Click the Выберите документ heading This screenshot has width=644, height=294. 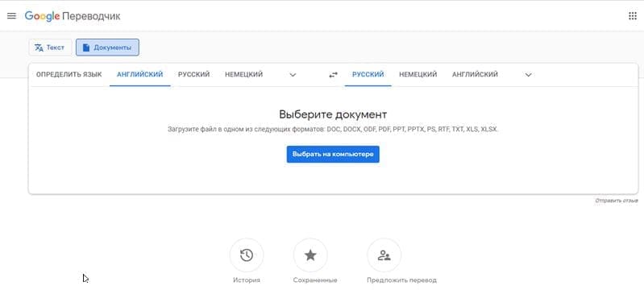coord(333,114)
